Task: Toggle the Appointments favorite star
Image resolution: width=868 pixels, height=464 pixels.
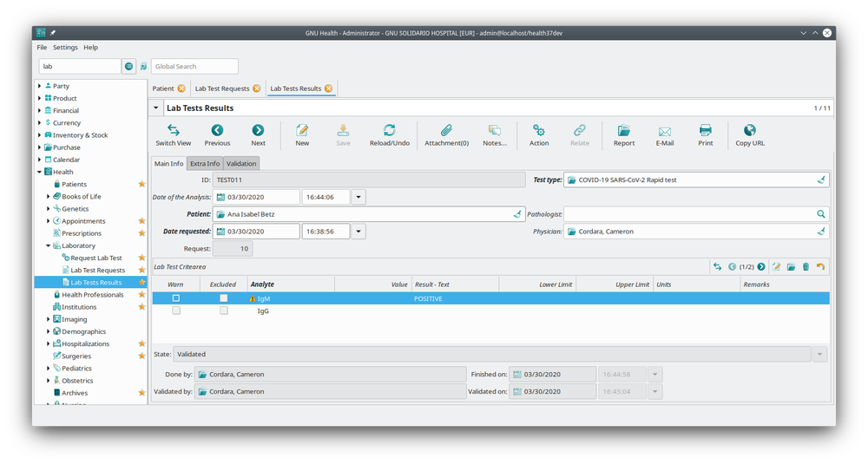Action: pos(141,220)
